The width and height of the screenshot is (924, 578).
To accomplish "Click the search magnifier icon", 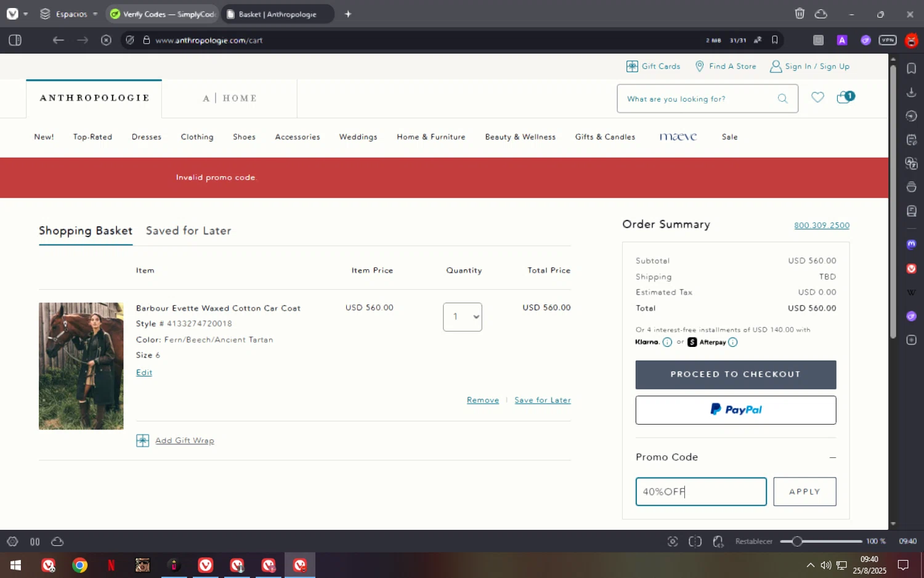I will click(783, 99).
